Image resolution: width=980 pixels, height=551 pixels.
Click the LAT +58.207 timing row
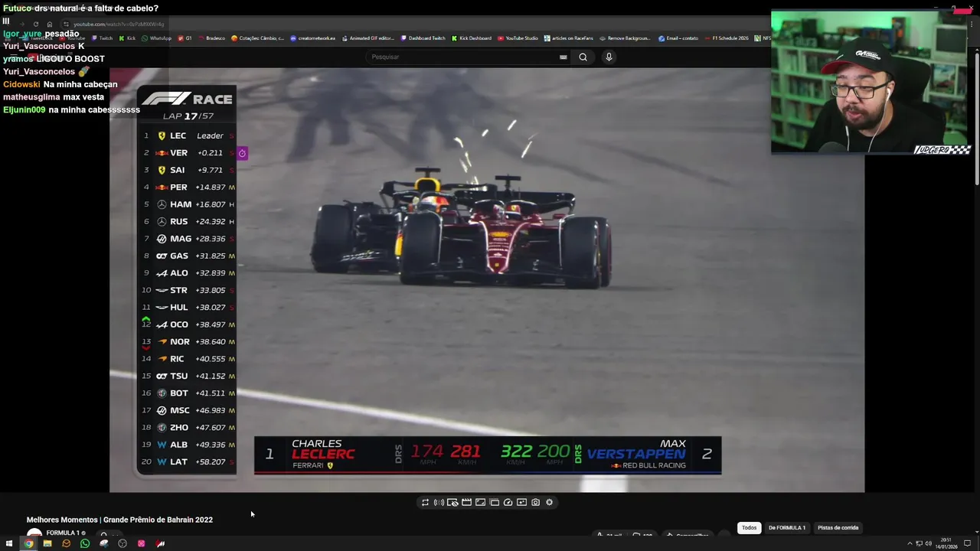(x=188, y=462)
